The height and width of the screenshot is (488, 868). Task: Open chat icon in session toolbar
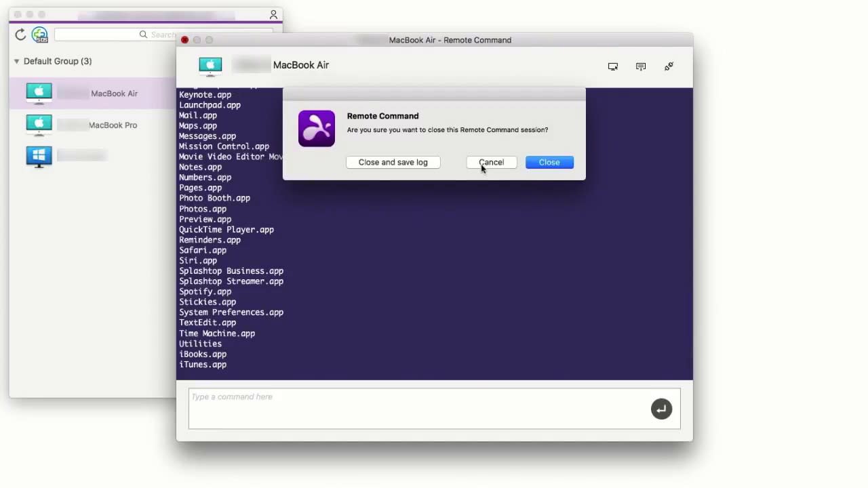click(x=641, y=66)
